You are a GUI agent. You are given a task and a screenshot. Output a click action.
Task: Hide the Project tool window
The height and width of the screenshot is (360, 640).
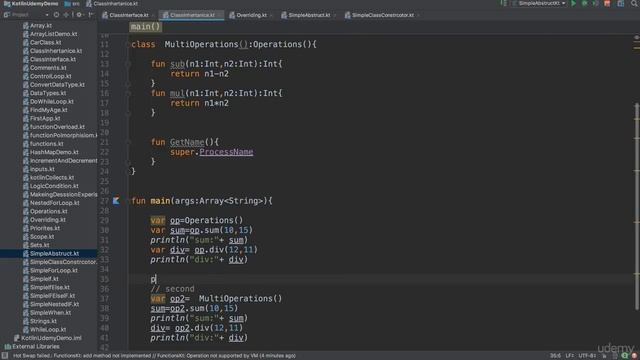(91, 15)
